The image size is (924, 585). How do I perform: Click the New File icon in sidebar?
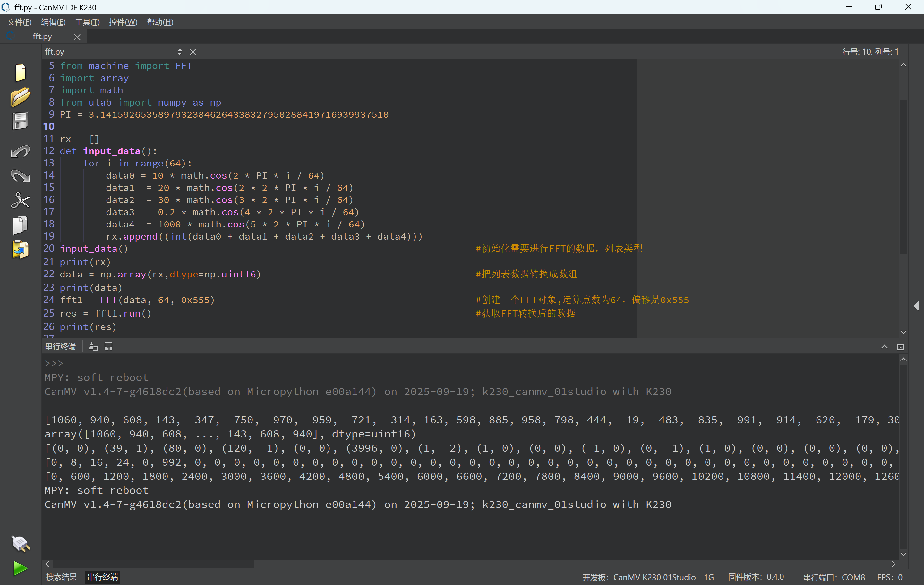20,72
